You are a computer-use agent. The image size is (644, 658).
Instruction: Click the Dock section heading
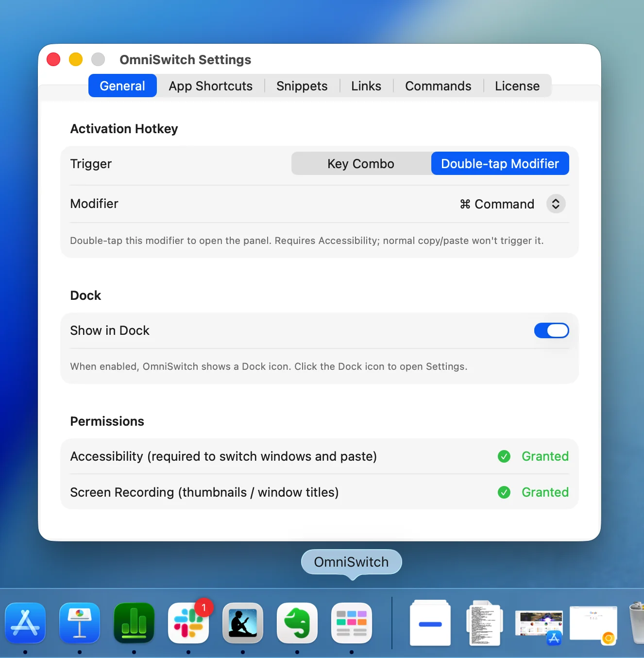[x=85, y=295]
